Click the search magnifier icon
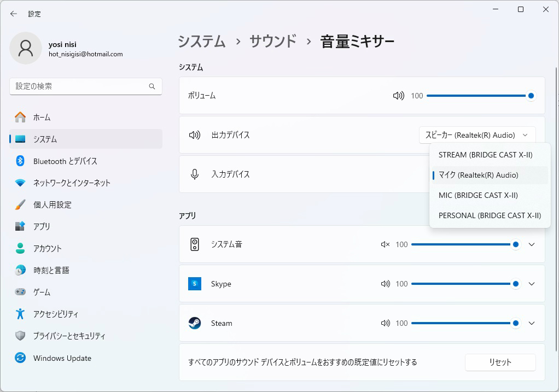Viewport: 559px width, 392px height. [x=152, y=86]
